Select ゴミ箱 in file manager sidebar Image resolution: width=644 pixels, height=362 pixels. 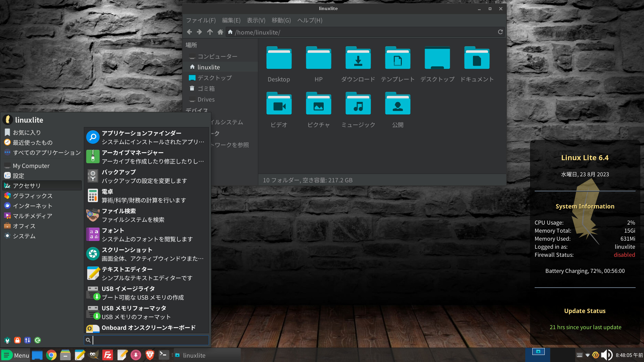220,88
